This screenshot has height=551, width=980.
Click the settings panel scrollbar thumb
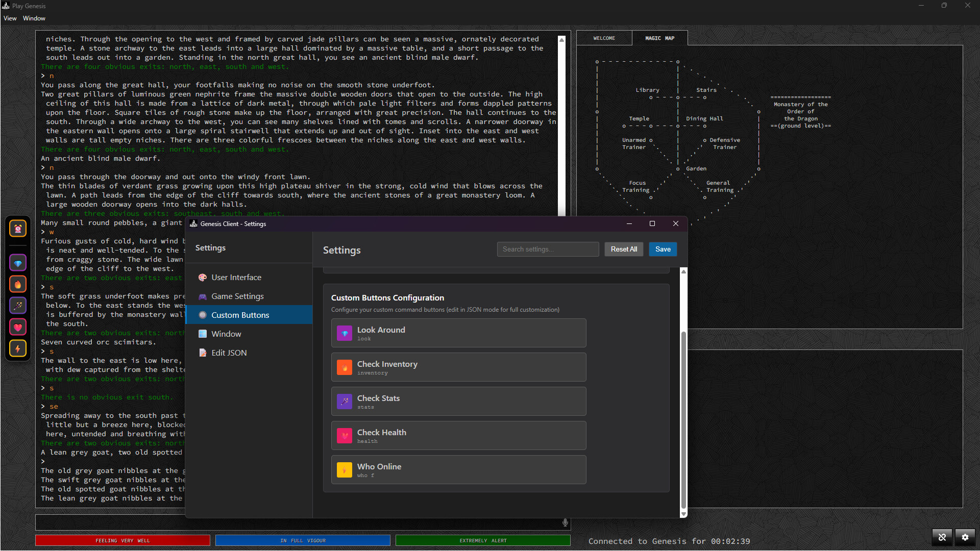(683, 420)
